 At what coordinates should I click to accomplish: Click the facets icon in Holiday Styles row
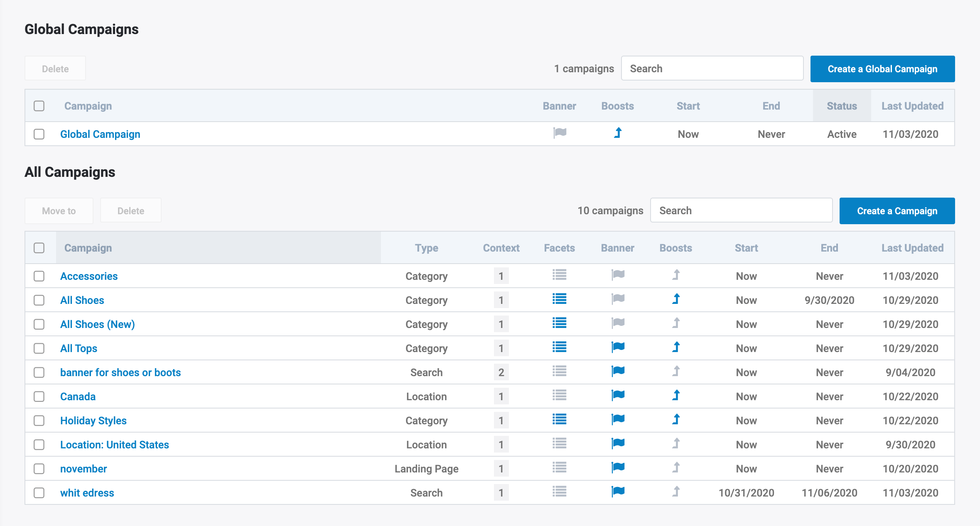coord(559,420)
